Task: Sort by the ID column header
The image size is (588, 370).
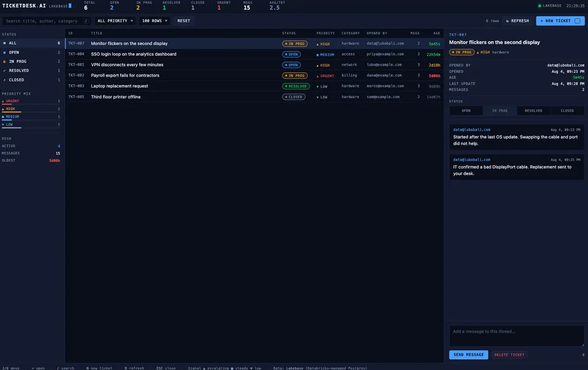Action: click(x=70, y=33)
